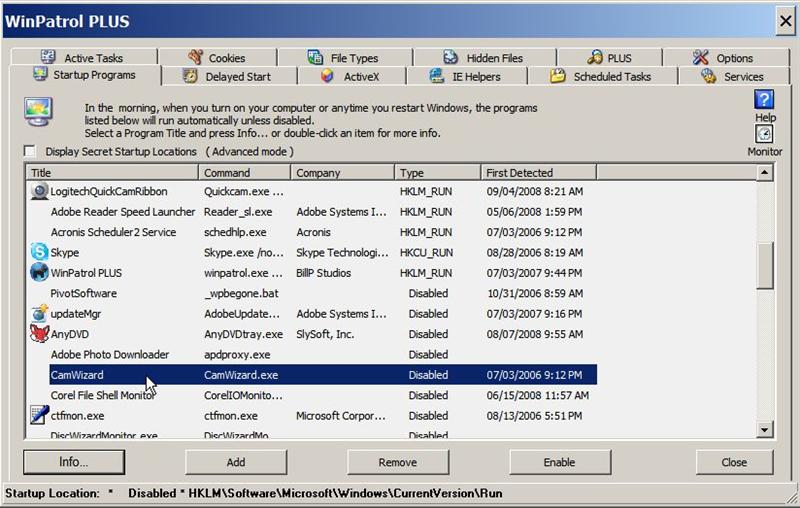Switch to the Hidden Files tab

pos(485,58)
